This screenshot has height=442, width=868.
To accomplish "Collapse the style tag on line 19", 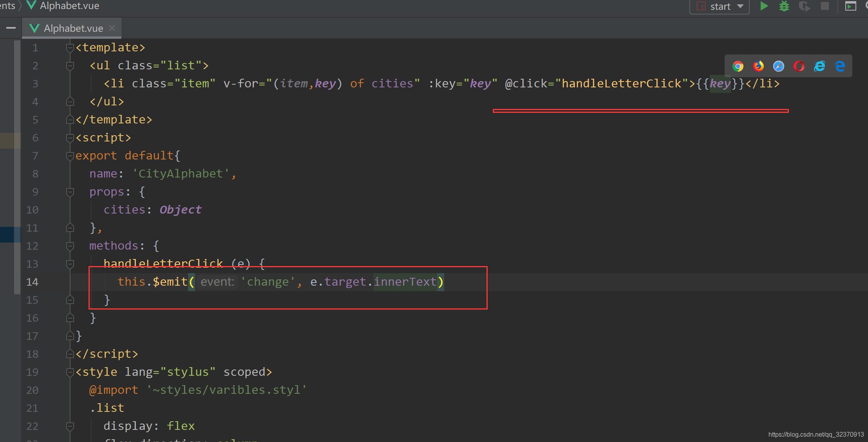I will point(70,372).
